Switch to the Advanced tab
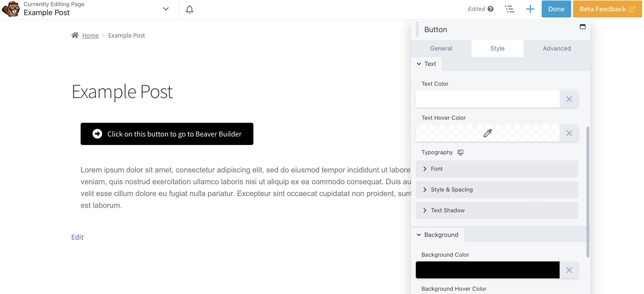Viewport: 644px width, 294px height. [557, 48]
